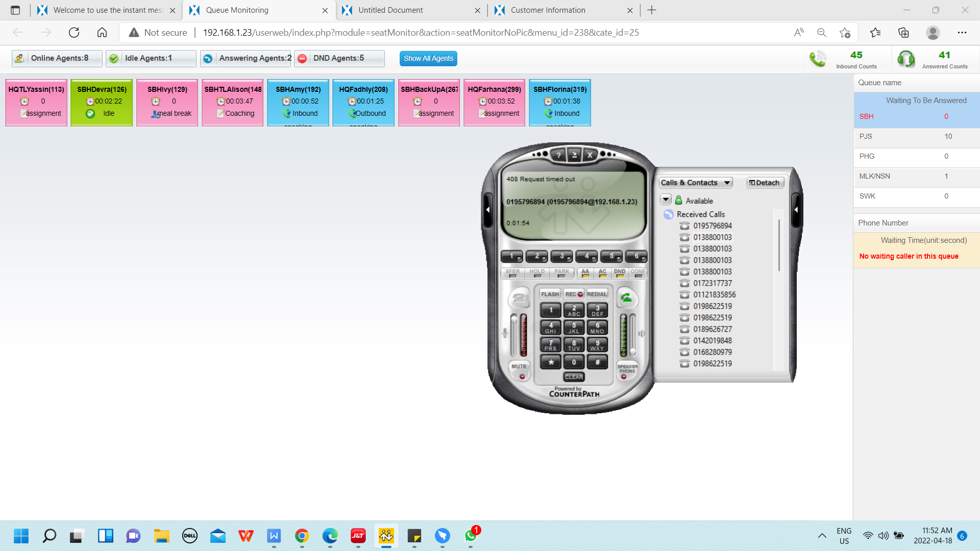Enable the AA auto-answer button
The height and width of the screenshot is (551, 980).
[x=585, y=273]
